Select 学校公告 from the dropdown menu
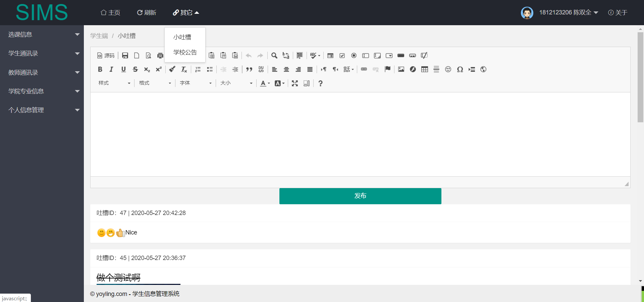Image resolution: width=644 pixels, height=302 pixels. tap(185, 52)
